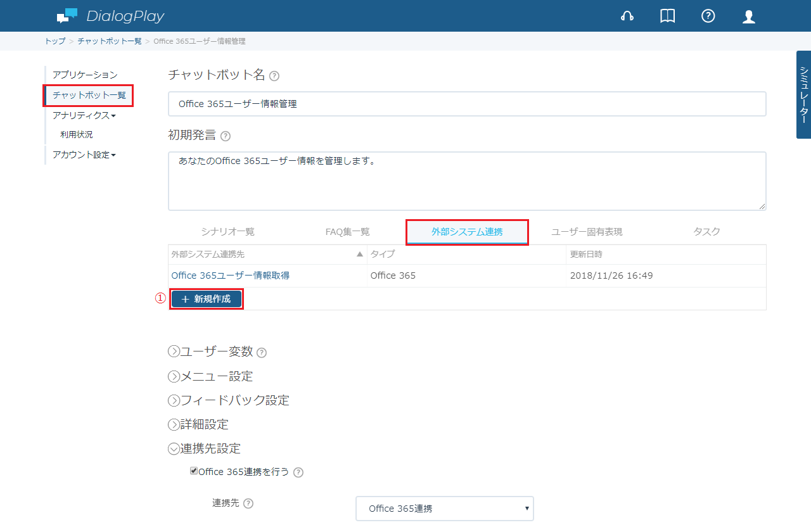
Task: Click the 新規作成 button
Action: (207, 299)
